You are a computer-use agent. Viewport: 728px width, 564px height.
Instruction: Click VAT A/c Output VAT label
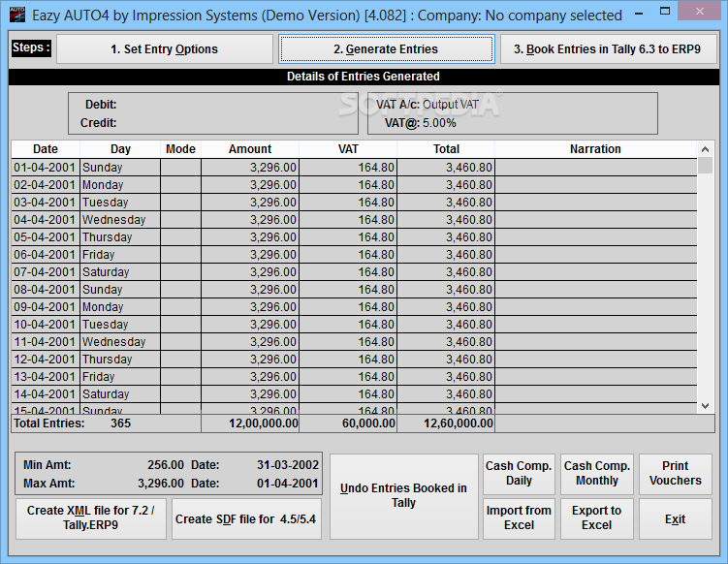pos(427,105)
